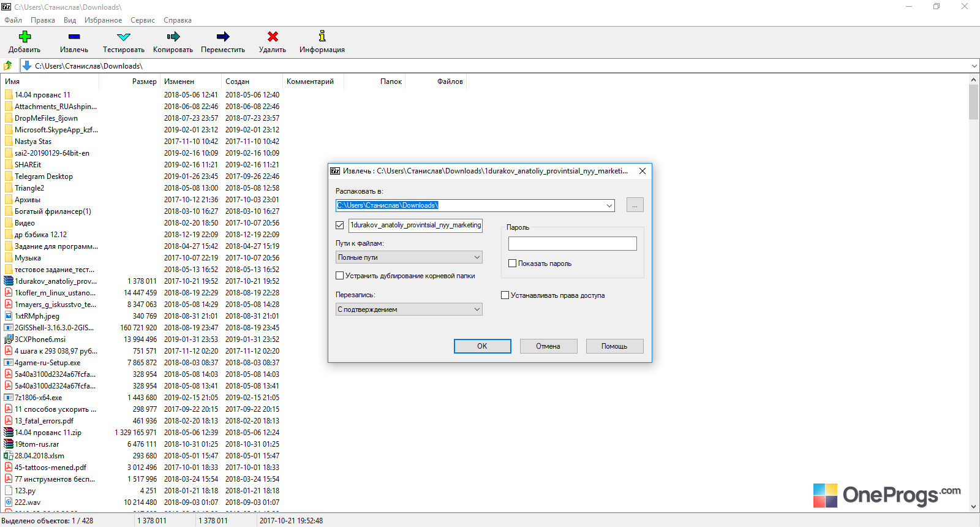Select 4 шага к 293 038,97 руб file
Viewport: 980px width, 527px height.
pyautogui.click(x=142, y=351)
